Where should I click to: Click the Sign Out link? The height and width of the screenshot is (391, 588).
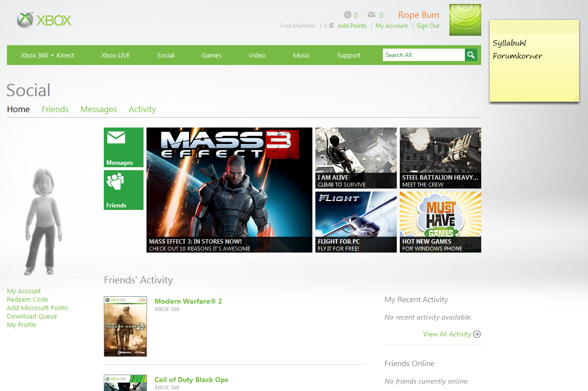point(428,26)
